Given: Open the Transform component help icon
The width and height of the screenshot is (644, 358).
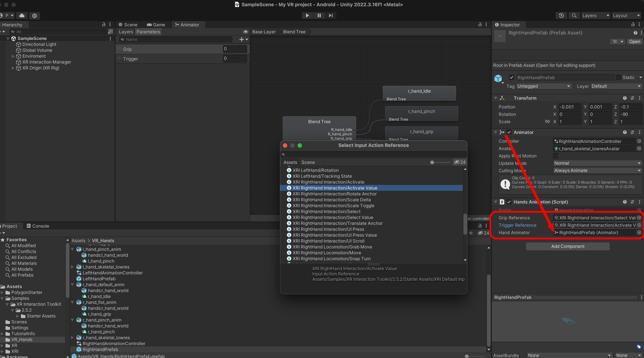Looking at the screenshot, I should [x=625, y=98].
